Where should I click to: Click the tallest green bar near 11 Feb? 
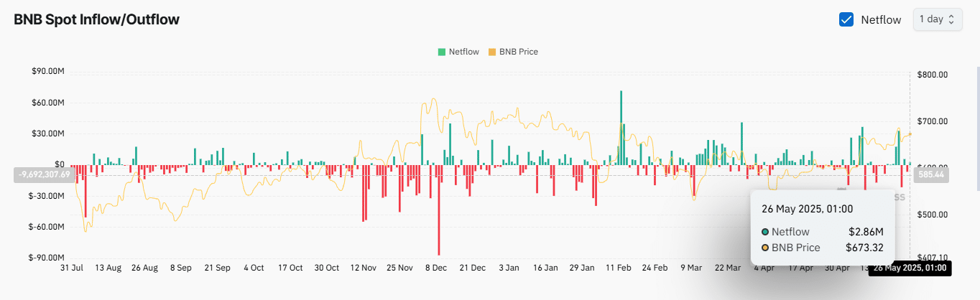click(x=621, y=128)
